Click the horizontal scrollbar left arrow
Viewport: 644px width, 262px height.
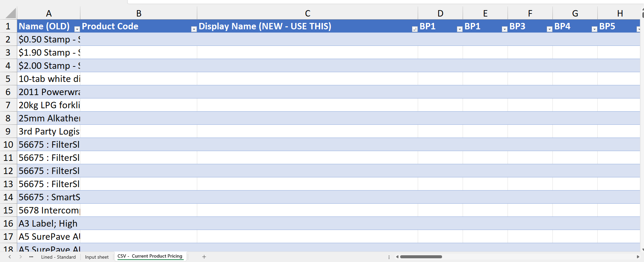(x=397, y=257)
